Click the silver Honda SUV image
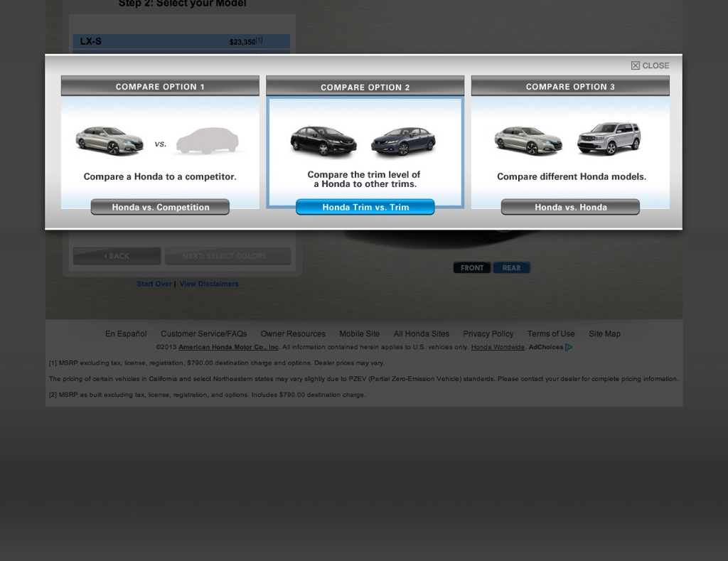Viewport: 728px width, 561px height. coord(609,138)
